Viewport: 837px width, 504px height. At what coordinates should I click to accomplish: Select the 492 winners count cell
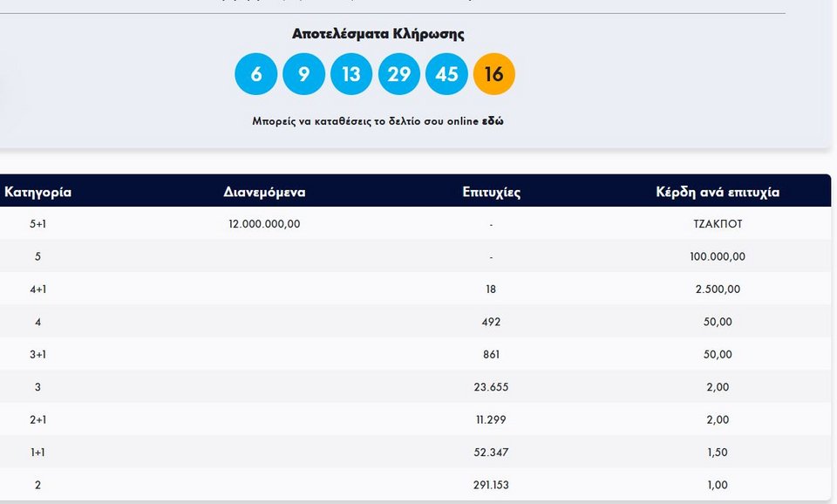click(x=491, y=322)
